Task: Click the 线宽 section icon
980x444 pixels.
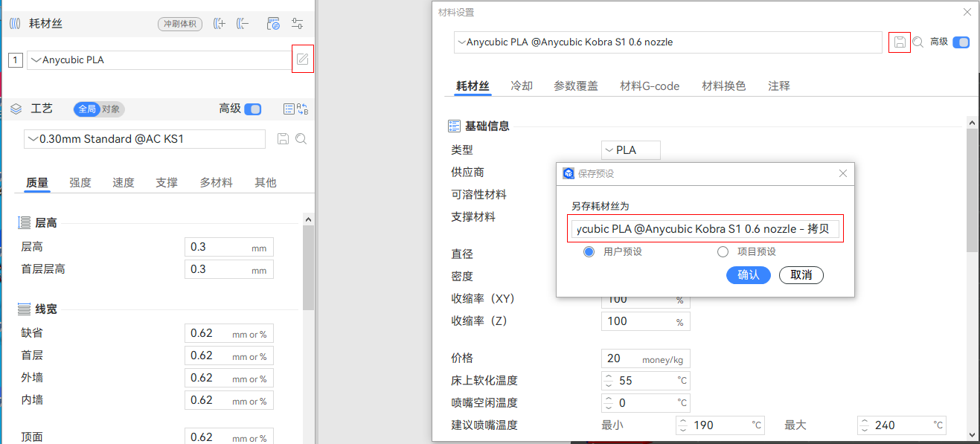Action: click(25, 309)
